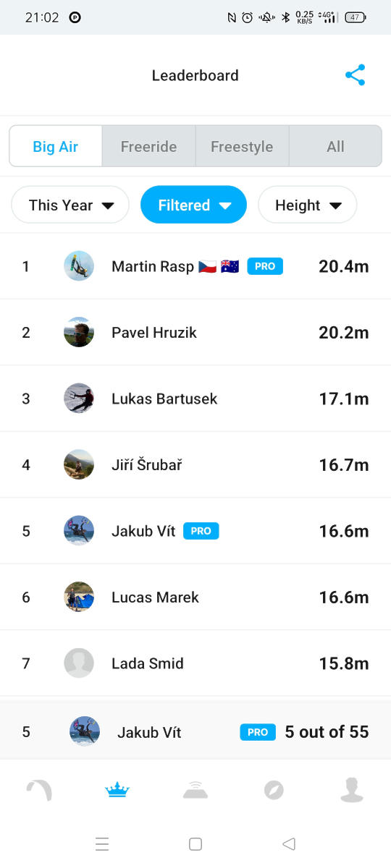Open the compass explore icon
The height and width of the screenshot is (868, 391).
coord(274,791)
